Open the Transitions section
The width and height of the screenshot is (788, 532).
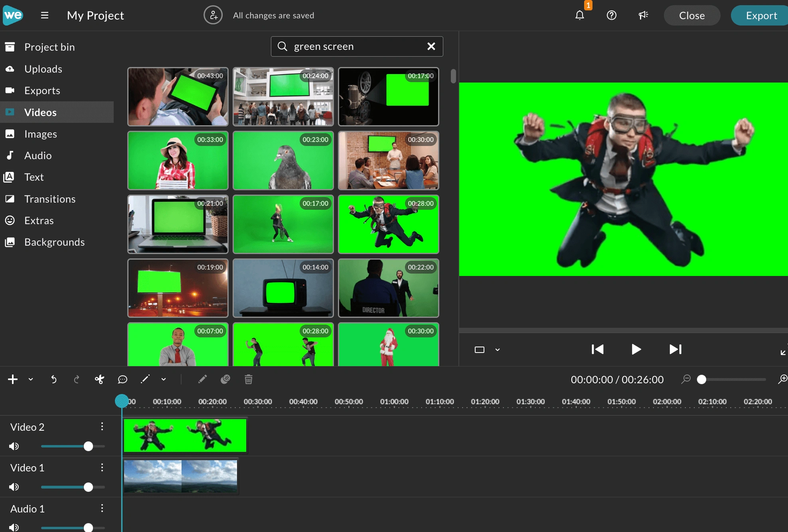[x=50, y=199]
